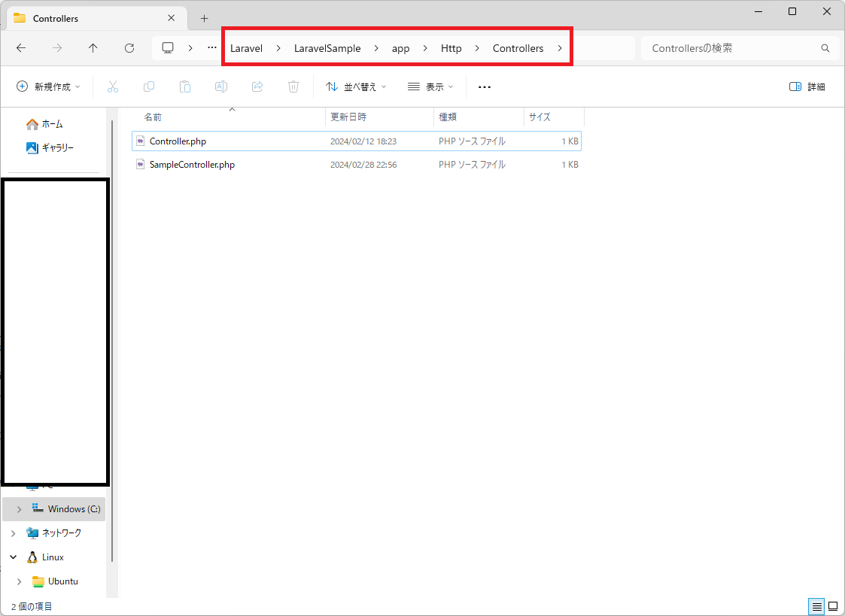Click the Controllersの検索 search field

pos(734,48)
